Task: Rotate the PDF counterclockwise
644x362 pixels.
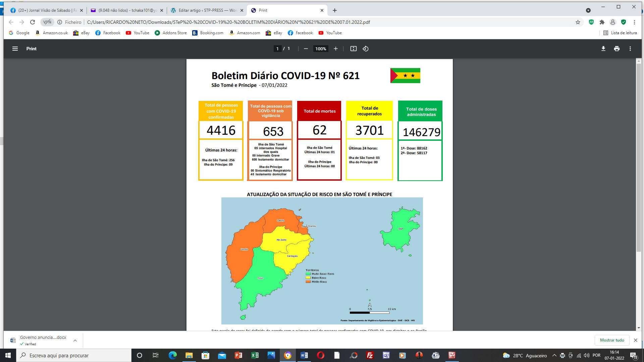Action: [x=366, y=49]
